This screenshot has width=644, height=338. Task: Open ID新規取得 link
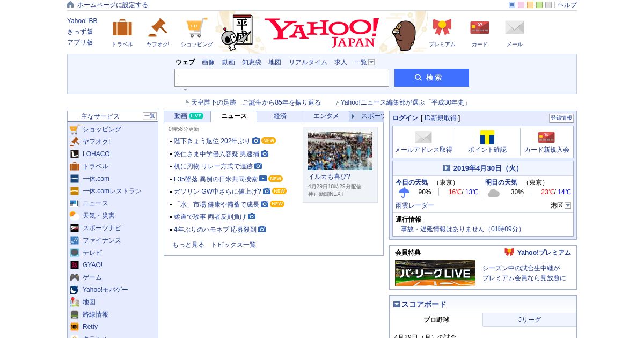[x=441, y=118]
